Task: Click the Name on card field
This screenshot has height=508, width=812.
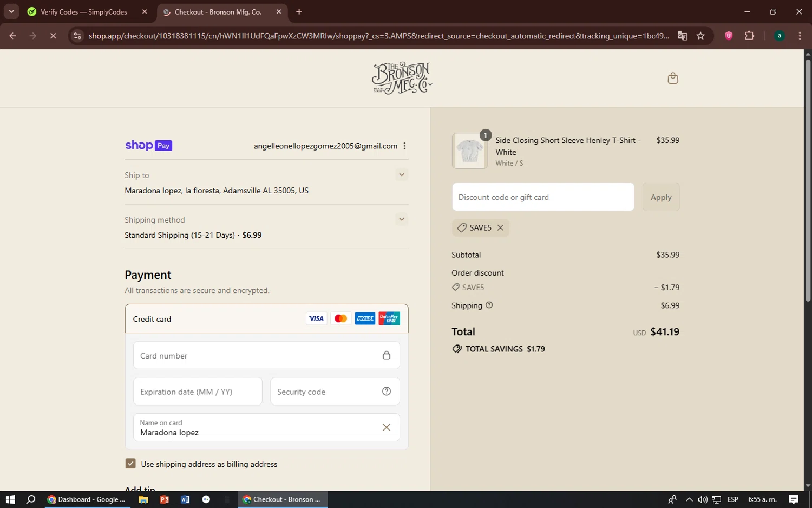Action: click(x=266, y=427)
